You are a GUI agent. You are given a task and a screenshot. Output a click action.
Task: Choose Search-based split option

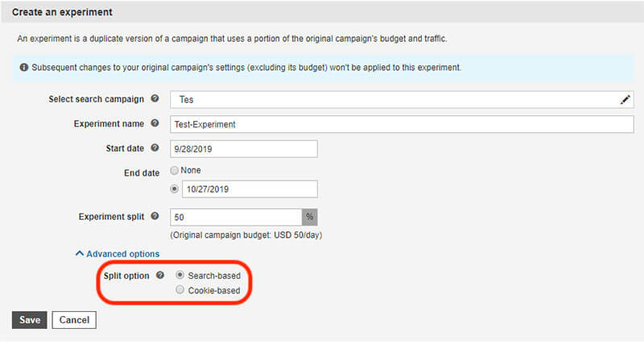point(180,275)
